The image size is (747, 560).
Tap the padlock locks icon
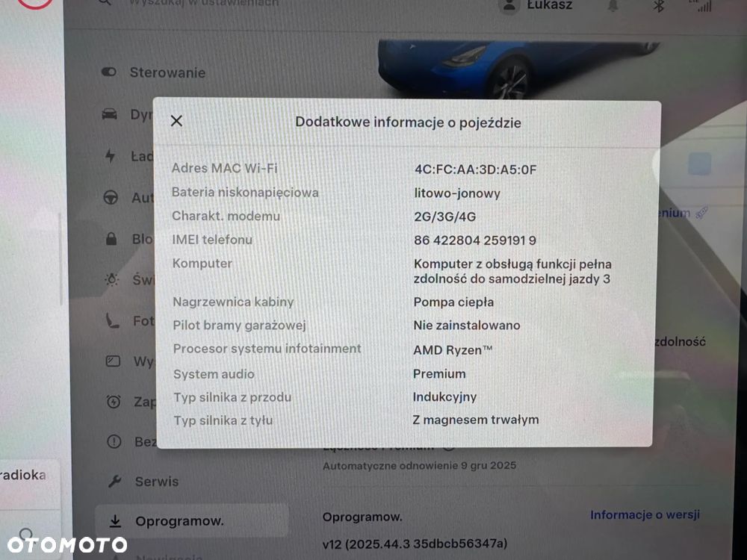click(x=111, y=239)
